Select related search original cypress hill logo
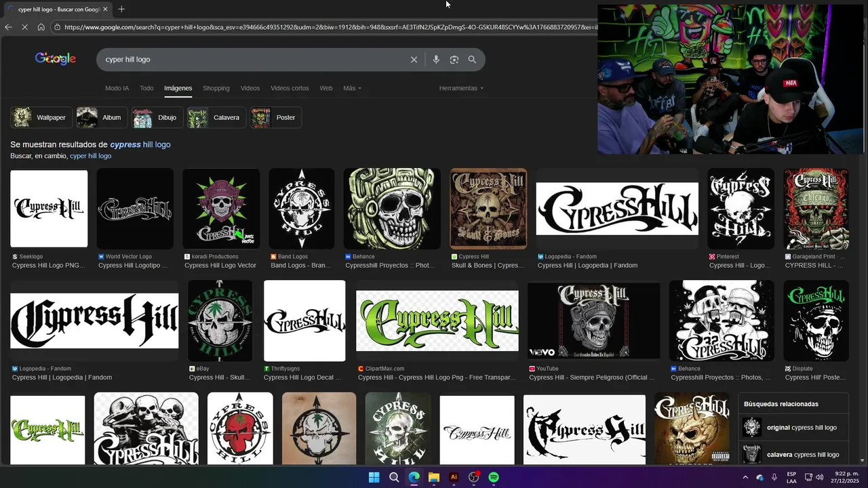The height and width of the screenshot is (488, 868). [793, 428]
